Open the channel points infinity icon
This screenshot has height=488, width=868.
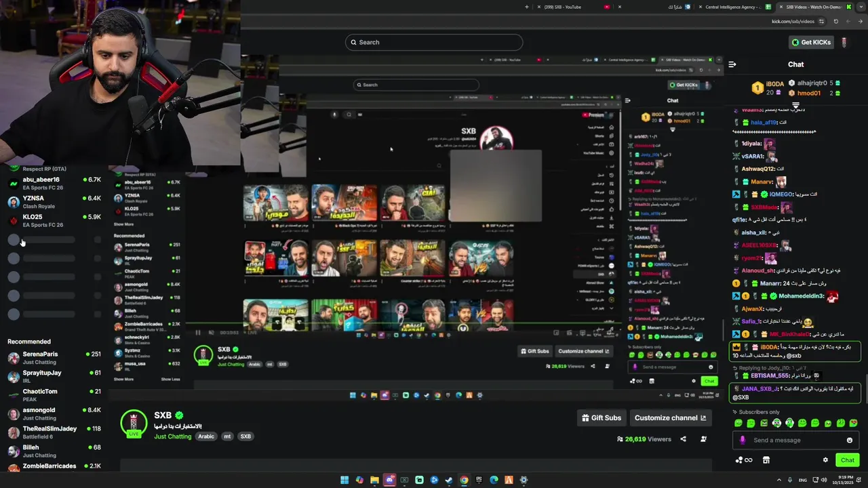pos(744,460)
